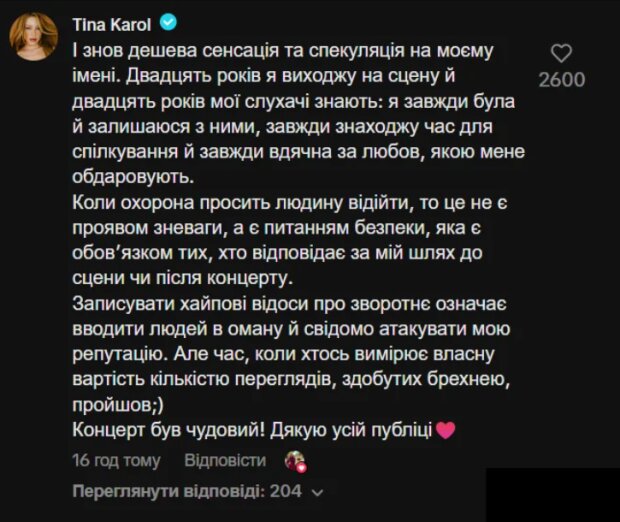620x522 pixels.
Task: Open Tina Karol's profile avatar
Action: click(34, 38)
